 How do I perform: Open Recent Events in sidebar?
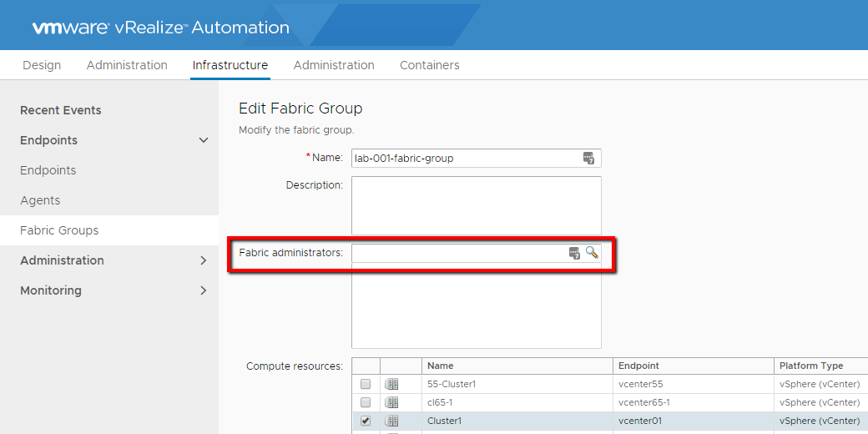(x=61, y=110)
